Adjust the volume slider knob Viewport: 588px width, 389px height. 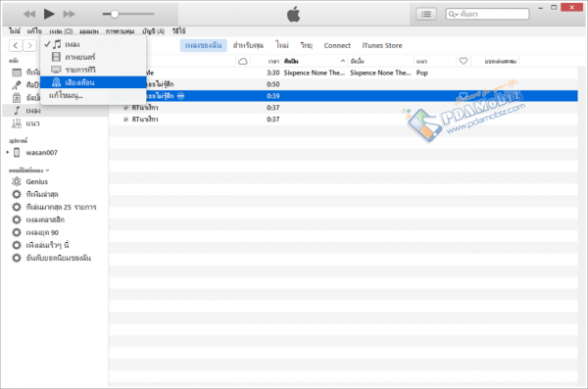pos(115,14)
